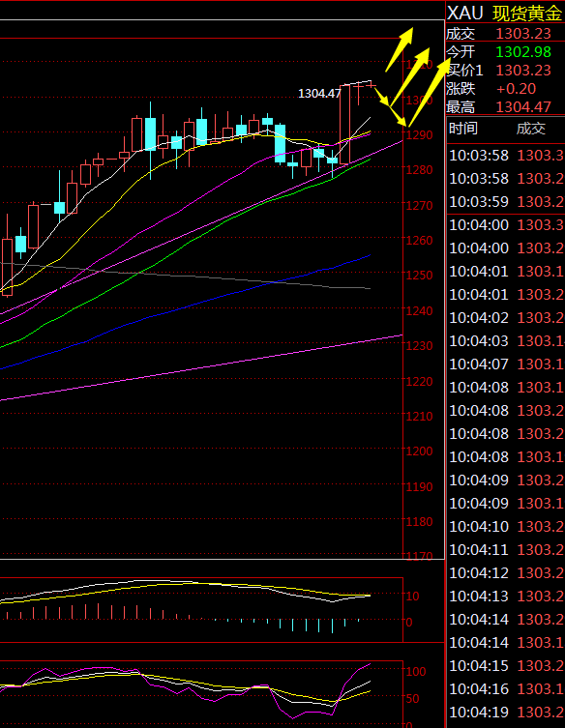This screenshot has width=565, height=728.
Task: Click the 1200 price axis label
Action: (420, 451)
